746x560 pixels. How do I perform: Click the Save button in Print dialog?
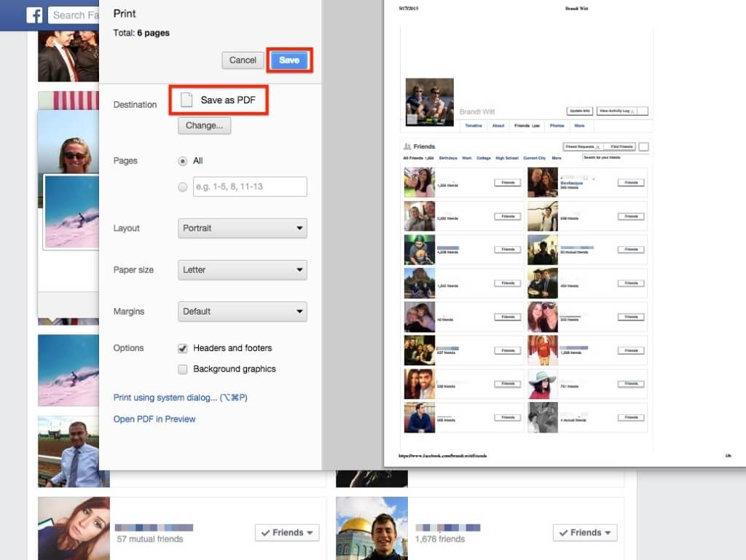coord(289,60)
